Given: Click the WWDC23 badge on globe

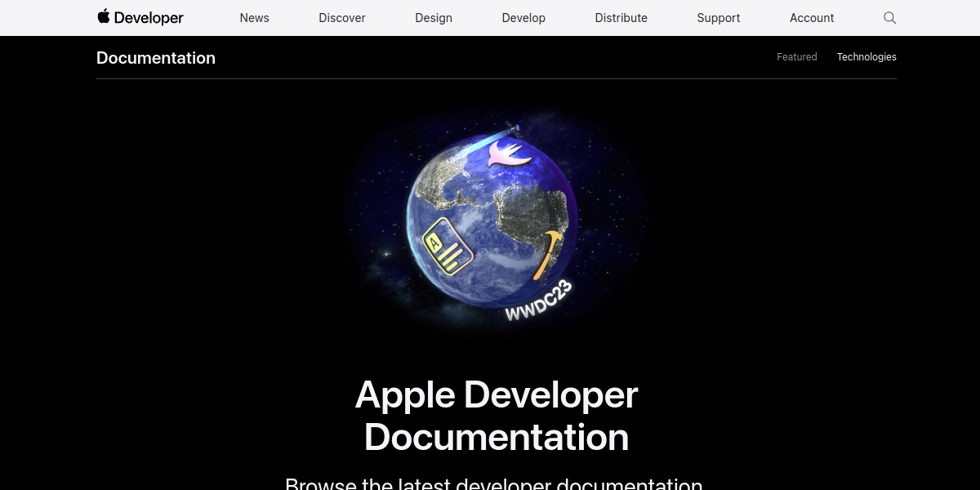Looking at the screenshot, I should (537, 301).
